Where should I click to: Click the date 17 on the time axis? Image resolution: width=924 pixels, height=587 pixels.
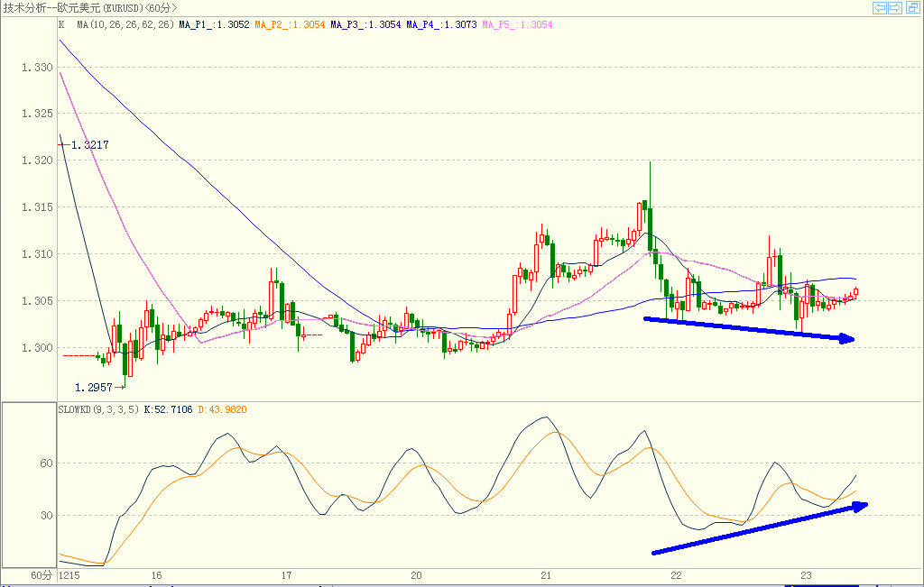point(286,575)
